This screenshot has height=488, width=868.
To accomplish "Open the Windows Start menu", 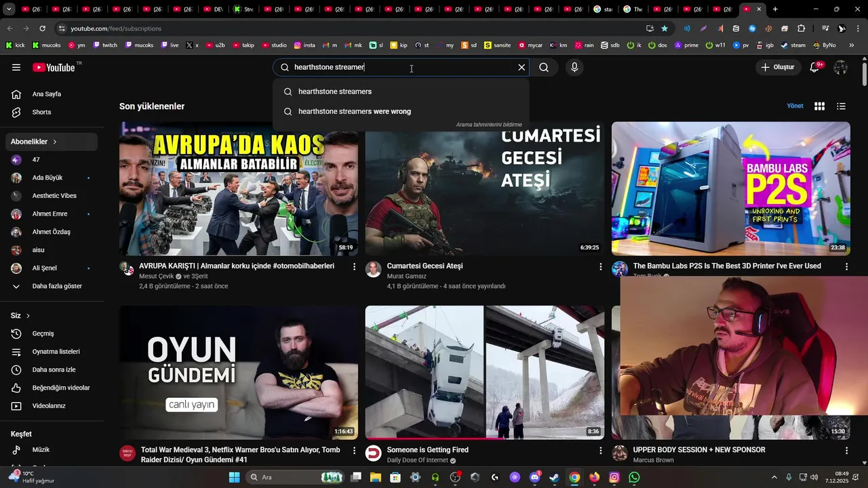I will [234, 477].
